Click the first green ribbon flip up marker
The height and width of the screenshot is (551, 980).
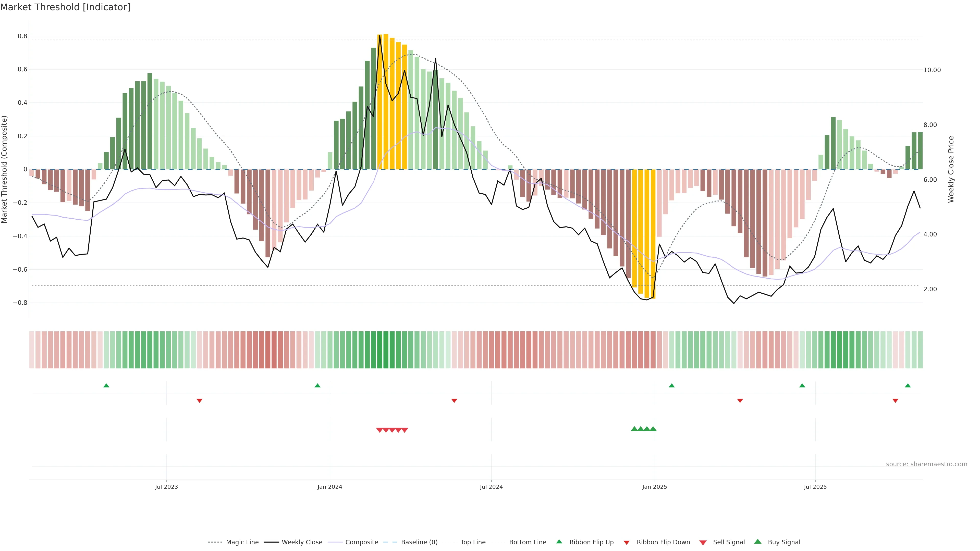click(x=106, y=386)
